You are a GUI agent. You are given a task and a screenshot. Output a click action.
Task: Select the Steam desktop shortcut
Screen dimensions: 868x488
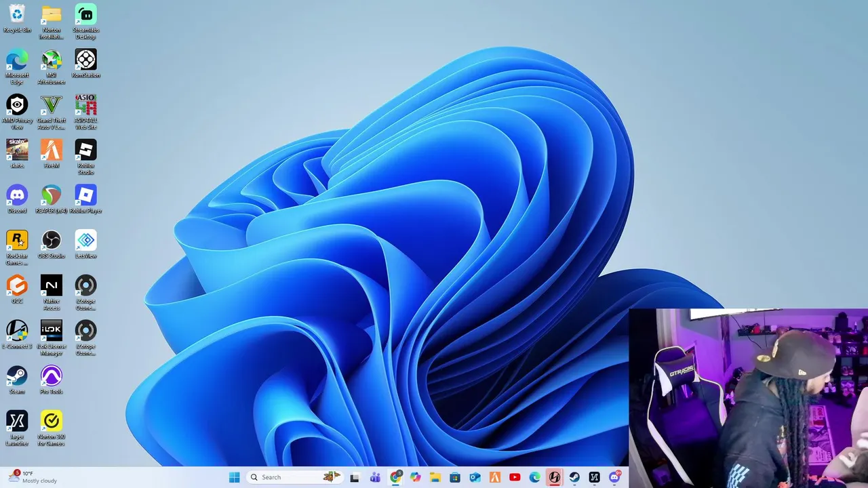(17, 380)
